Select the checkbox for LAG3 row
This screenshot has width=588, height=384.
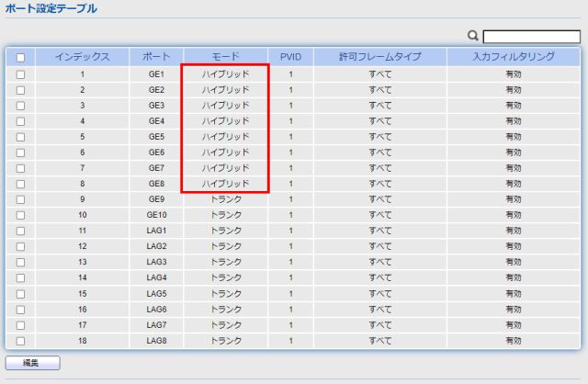pyautogui.click(x=20, y=263)
